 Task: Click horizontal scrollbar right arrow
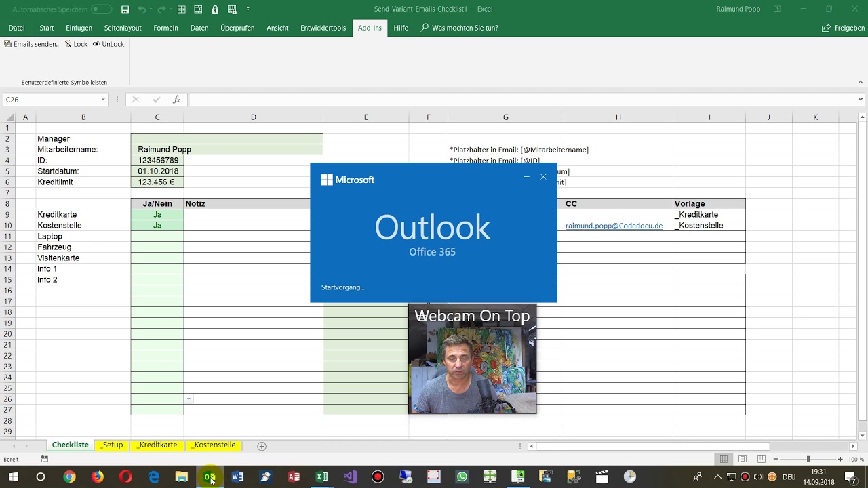[x=854, y=446]
